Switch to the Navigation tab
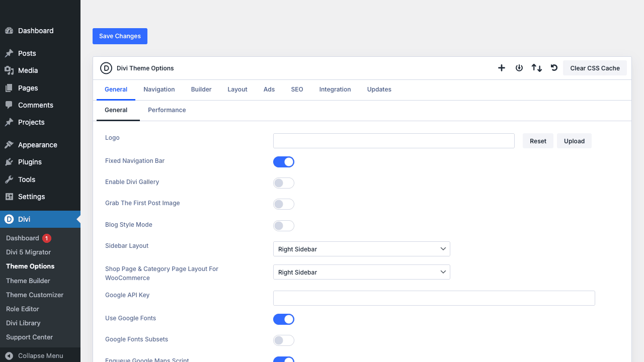This screenshot has width=644, height=362. 159,89
